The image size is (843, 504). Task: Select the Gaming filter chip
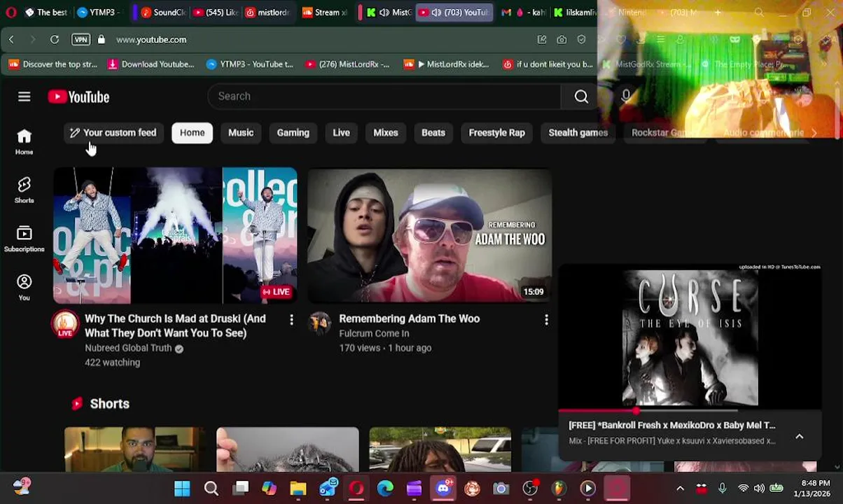pyautogui.click(x=293, y=132)
